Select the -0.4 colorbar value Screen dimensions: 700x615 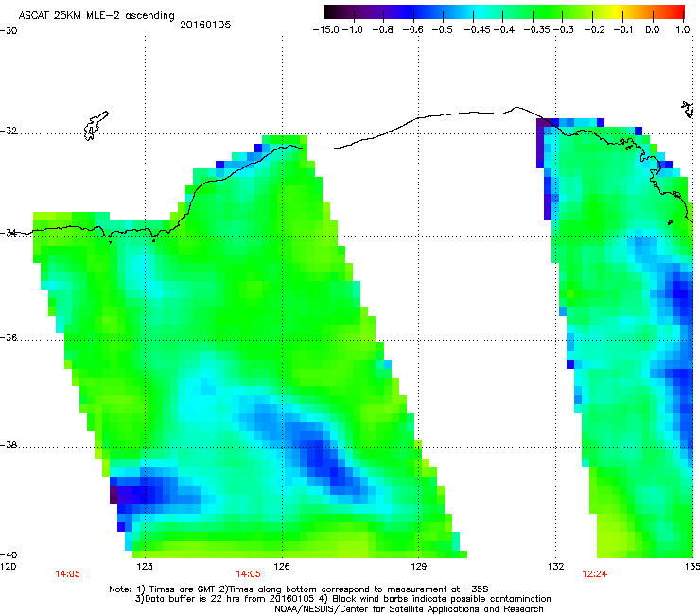click(x=504, y=30)
